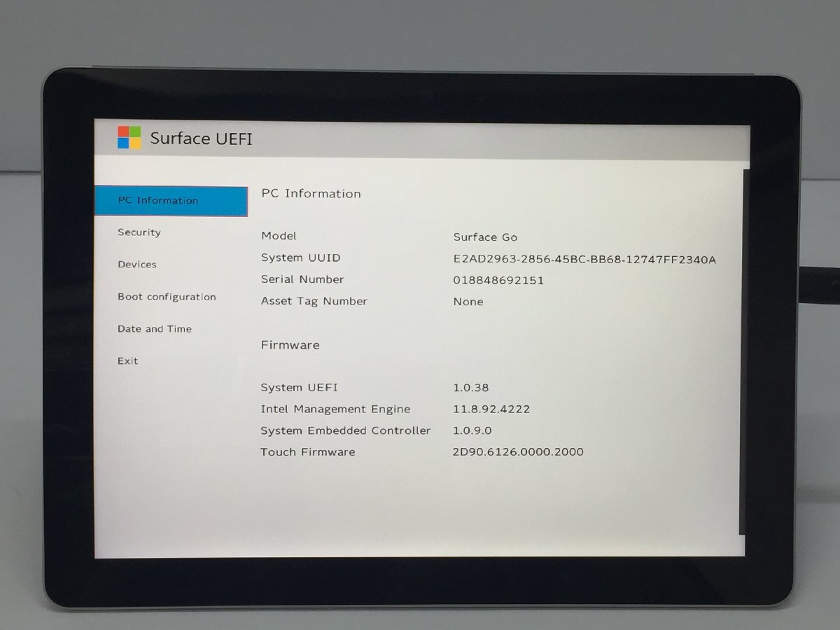Click the System UUID label
The height and width of the screenshot is (630, 840).
point(300,258)
